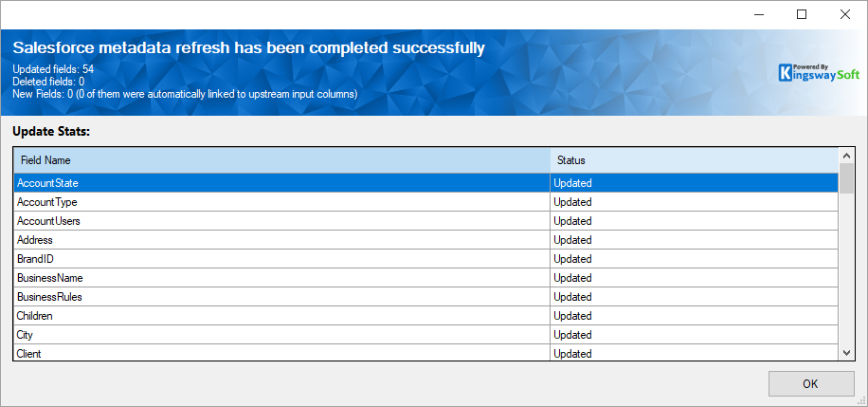Select the BusinessRules field row

(425, 297)
